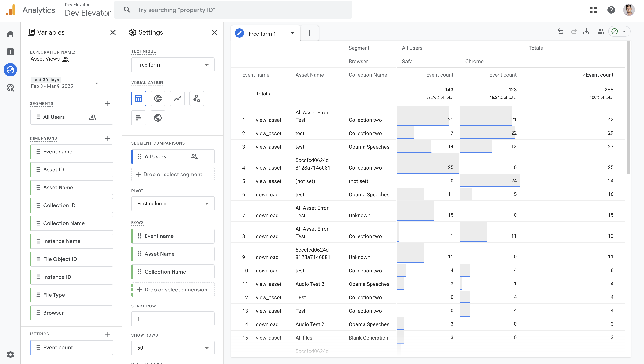The height and width of the screenshot is (364, 644).
Task: Open the data quality check dropdown
Action: coord(619,32)
